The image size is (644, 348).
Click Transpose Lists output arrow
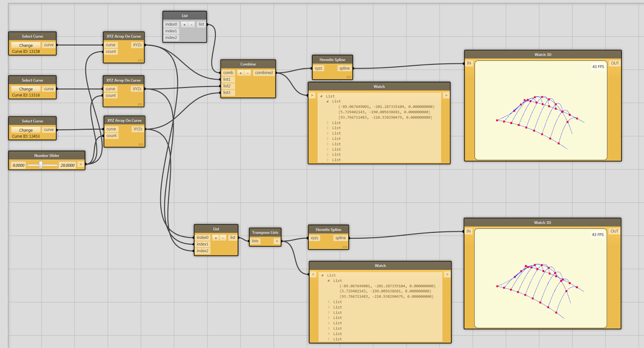point(277,241)
